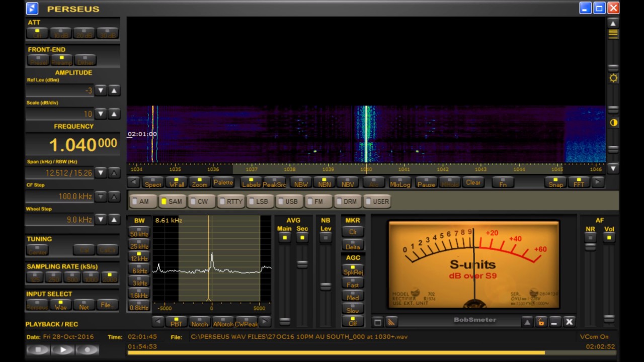Start playback with the play button
The width and height of the screenshot is (644, 362).
(x=63, y=349)
